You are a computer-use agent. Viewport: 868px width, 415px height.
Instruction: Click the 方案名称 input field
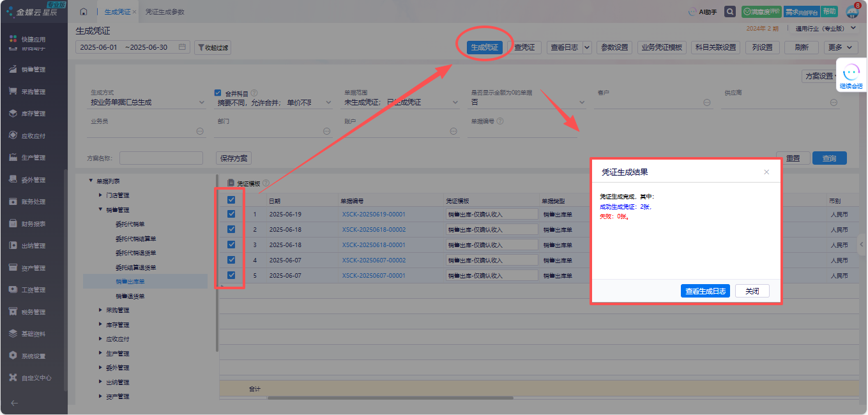pos(161,158)
